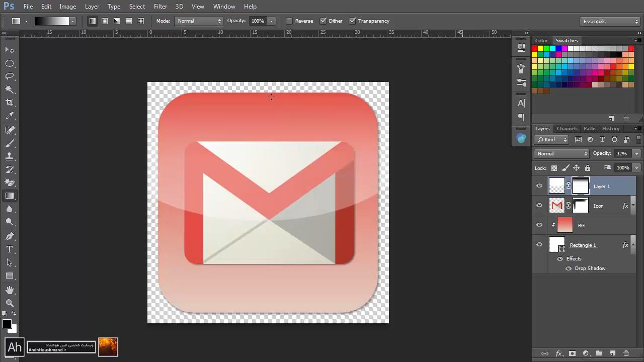Switch to the Channels tab
Screen dimensions: 644x362
[567, 129]
